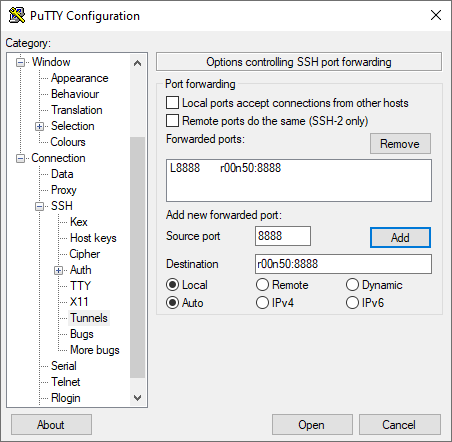This screenshot has width=452, height=442.
Task: Select the Proxy category
Action: point(64,190)
